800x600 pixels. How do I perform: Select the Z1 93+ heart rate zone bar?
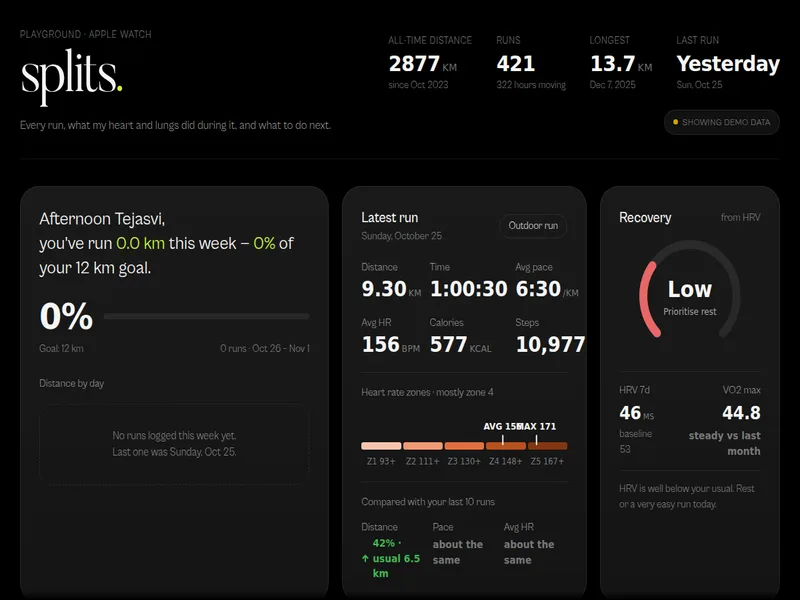381,446
